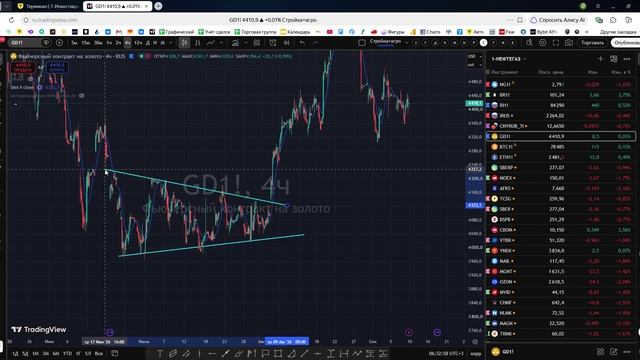This screenshot has height=360, width=640.
Task: Take a chart snapshot with camera icon
Action: 569,43
